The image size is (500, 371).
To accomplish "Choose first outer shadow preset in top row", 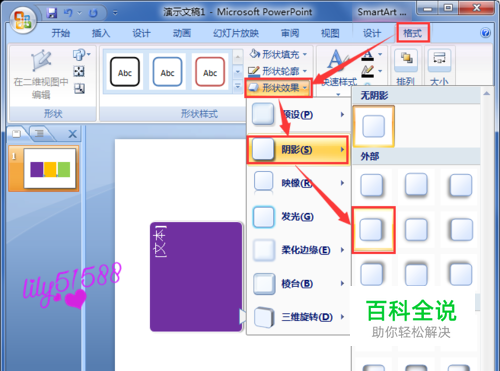I will click(x=372, y=185).
